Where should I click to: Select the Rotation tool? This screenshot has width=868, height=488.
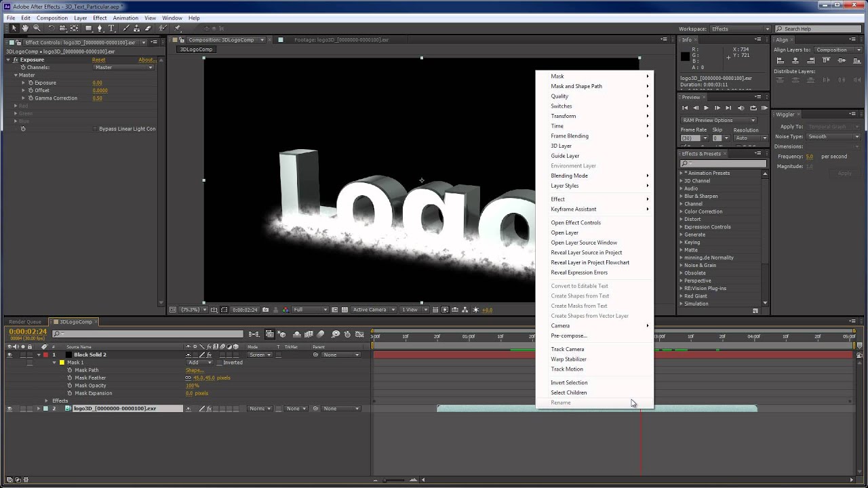point(50,28)
